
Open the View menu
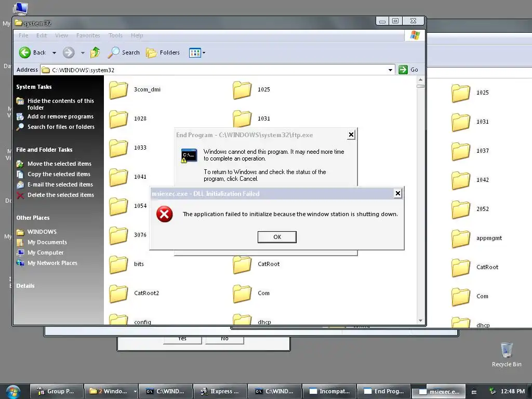click(61, 35)
